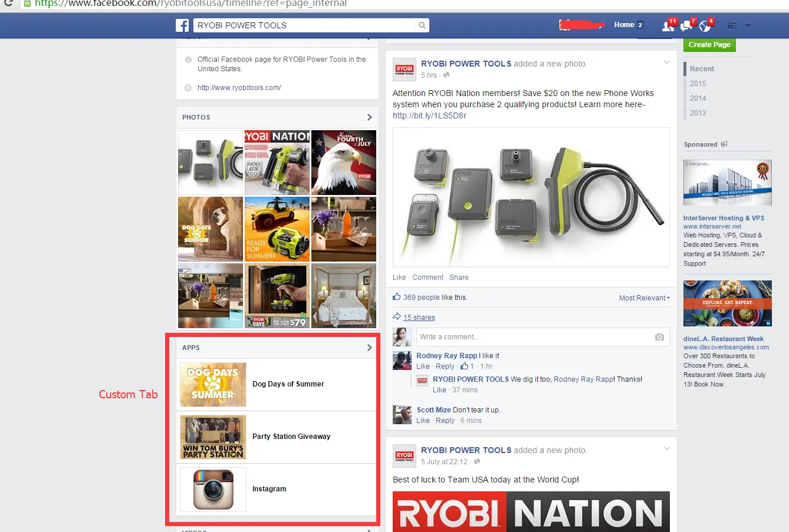Click the RYOBI avatar on the 5 hrs post
The height and width of the screenshot is (532, 789).
pos(405,70)
